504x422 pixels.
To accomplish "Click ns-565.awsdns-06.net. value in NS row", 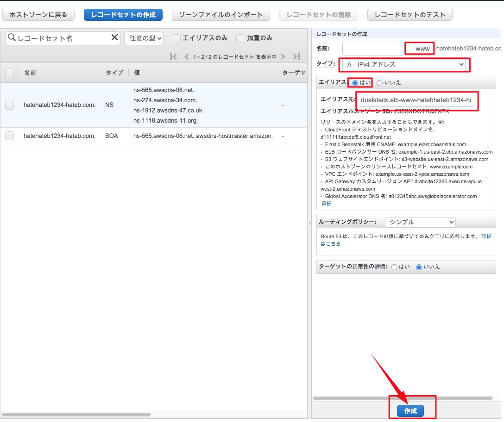I will (x=164, y=90).
